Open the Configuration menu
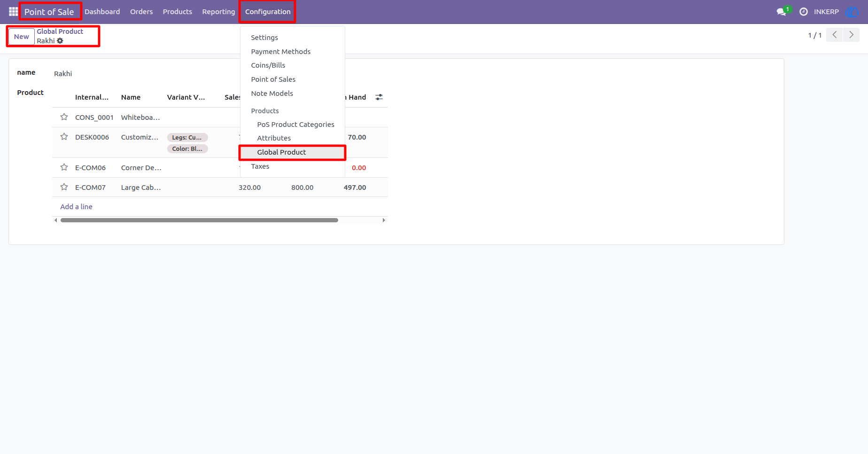The image size is (868, 454). click(268, 11)
